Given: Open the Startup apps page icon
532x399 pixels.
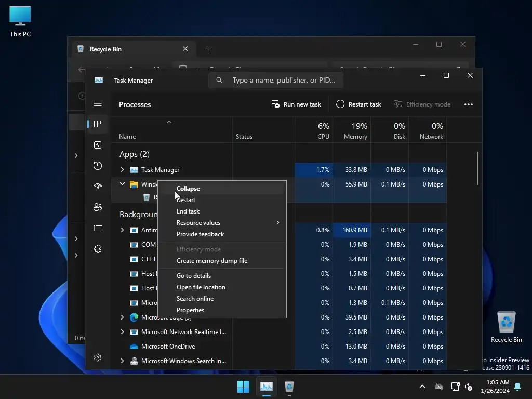Looking at the screenshot, I should (98, 187).
